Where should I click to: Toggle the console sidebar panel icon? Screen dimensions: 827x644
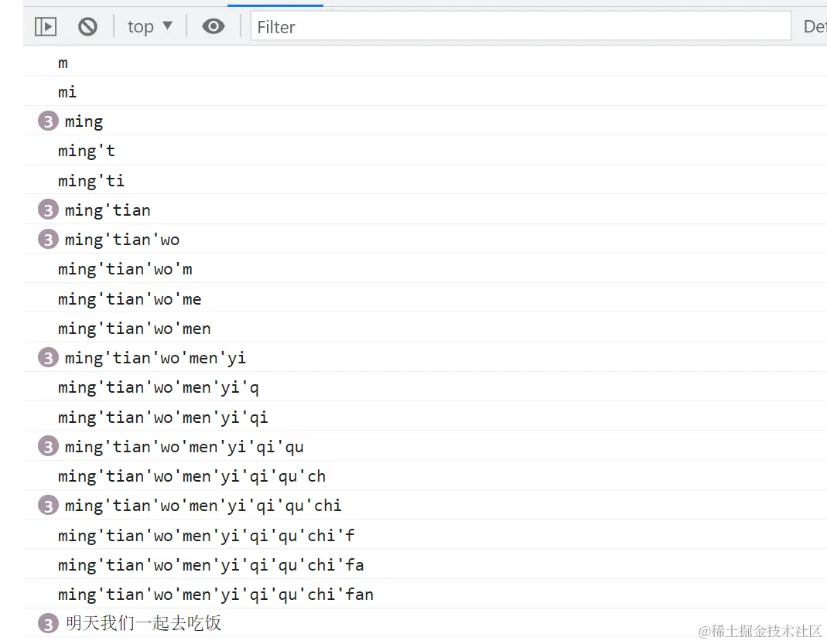[x=46, y=26]
